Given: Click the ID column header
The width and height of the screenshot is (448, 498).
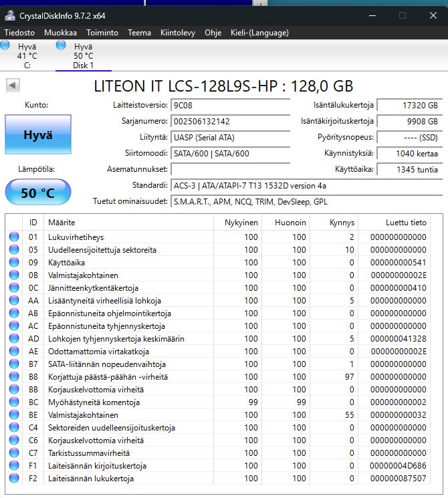Looking at the screenshot, I should tap(33, 223).
